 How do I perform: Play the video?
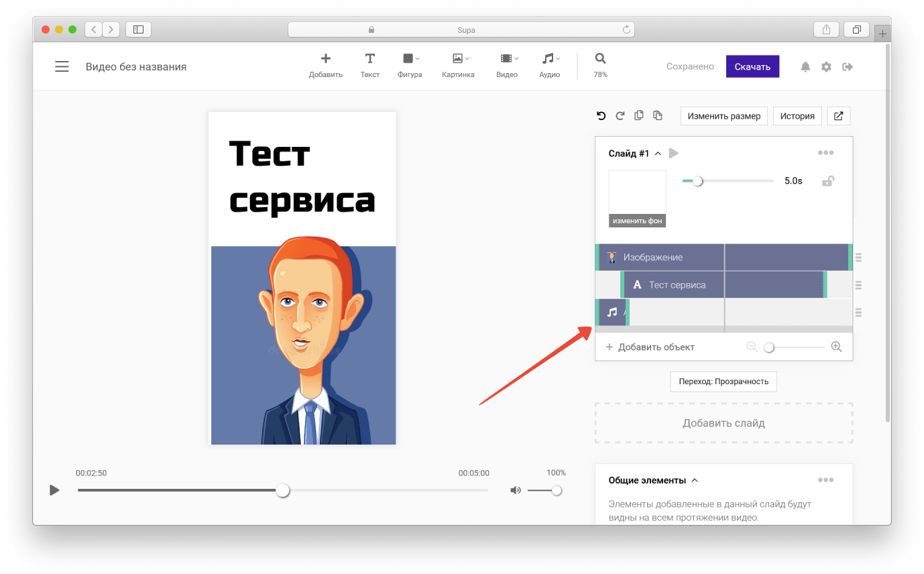54,490
